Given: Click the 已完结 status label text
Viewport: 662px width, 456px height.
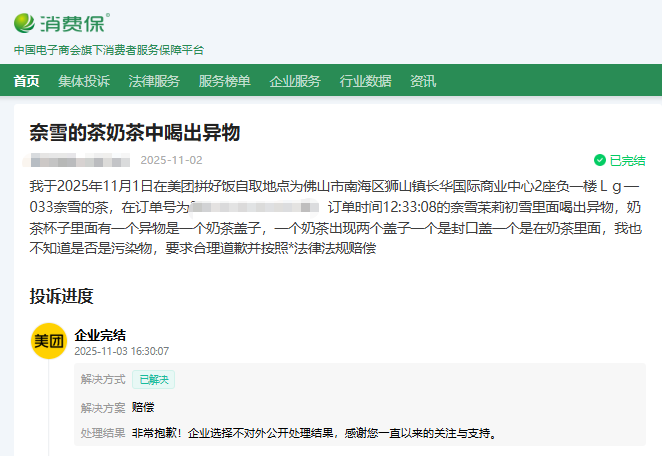Looking at the screenshot, I should pyautogui.click(x=627, y=160).
